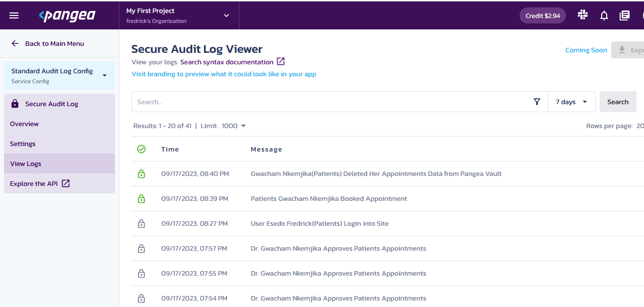644x307 pixels.
Task: Click the Credit $2.94 button
Action: click(542, 15)
